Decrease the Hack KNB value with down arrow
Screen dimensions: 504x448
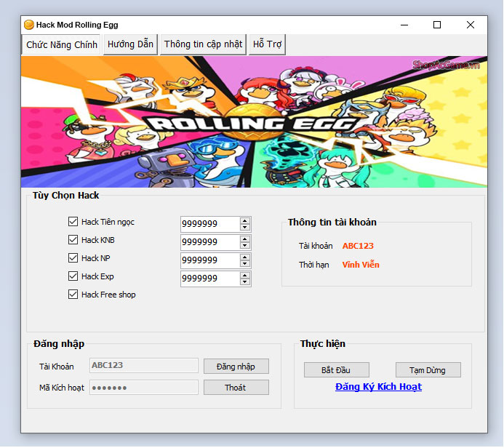point(245,246)
